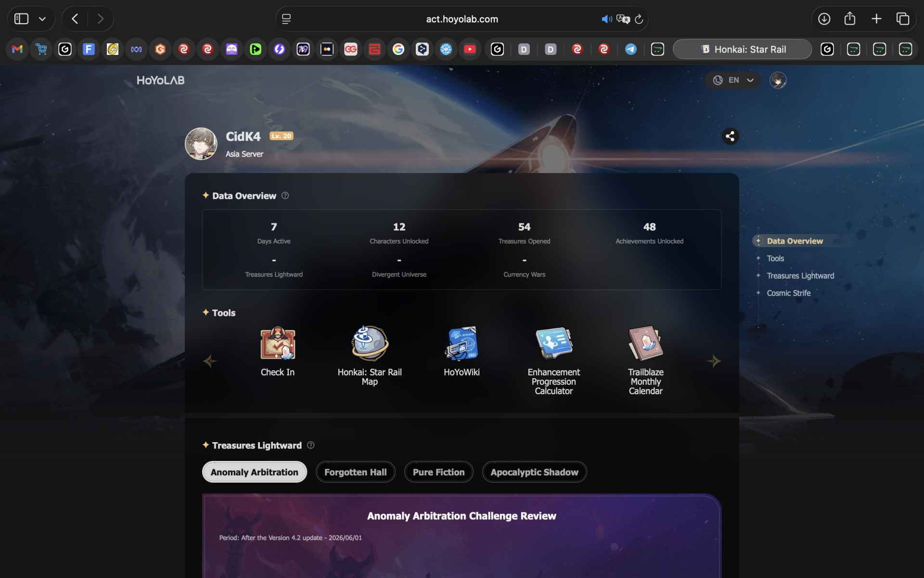Image resolution: width=924 pixels, height=578 pixels.
Task: Select the Anomaly Arbitration tab
Action: (x=255, y=472)
